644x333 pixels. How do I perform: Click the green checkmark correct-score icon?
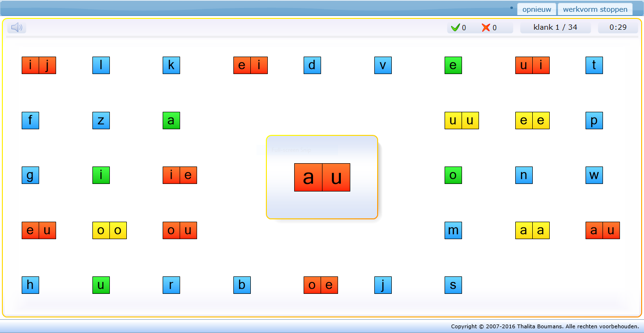455,28
